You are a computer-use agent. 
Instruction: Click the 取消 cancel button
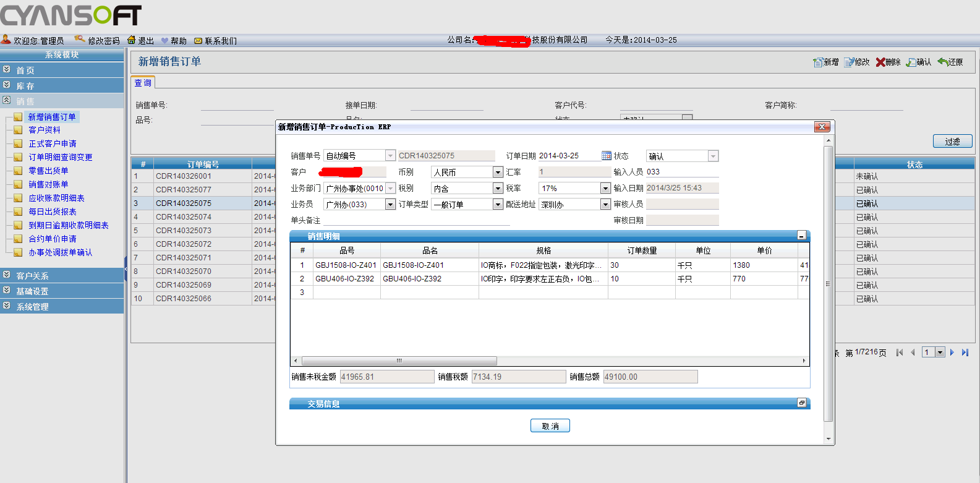[x=550, y=426]
